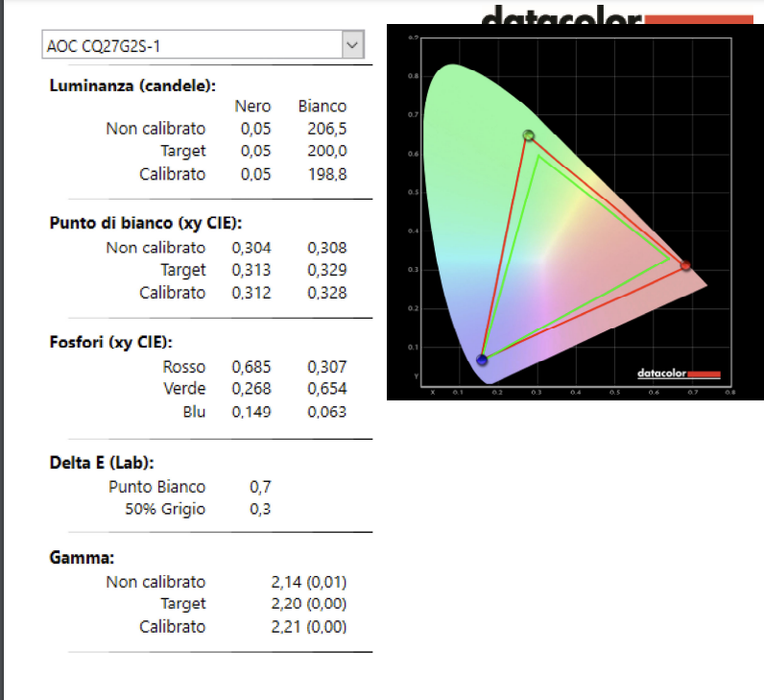Click the red primary marker on gamut chart

685,266
